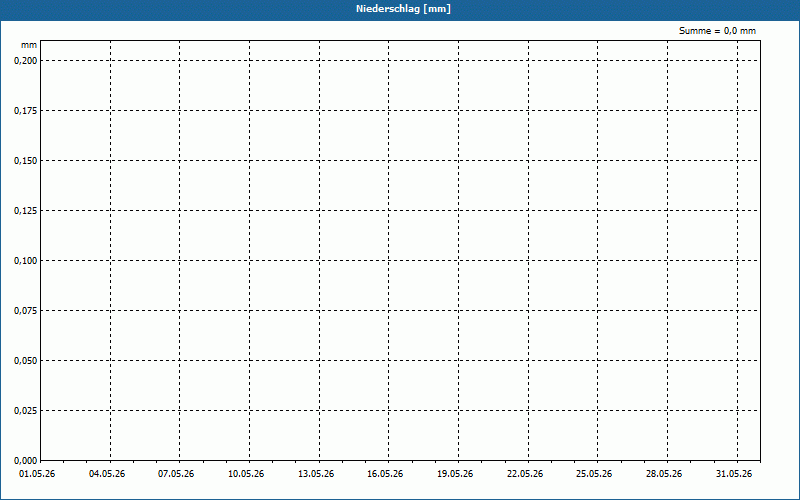Screen dimensions: 800x500
Task: Click the 31.05.26 date label
Action: (x=734, y=474)
